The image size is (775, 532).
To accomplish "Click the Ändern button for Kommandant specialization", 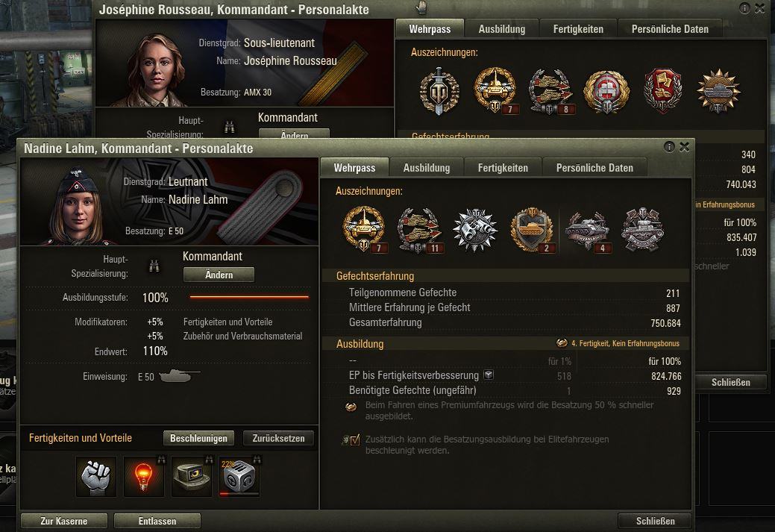I will (219, 275).
